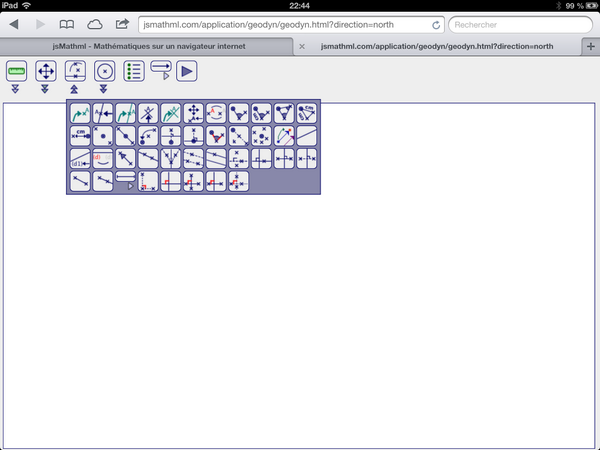Choose red right angle on dashed lines tool
Viewport: 600px width, 450px height.
[x=239, y=181]
